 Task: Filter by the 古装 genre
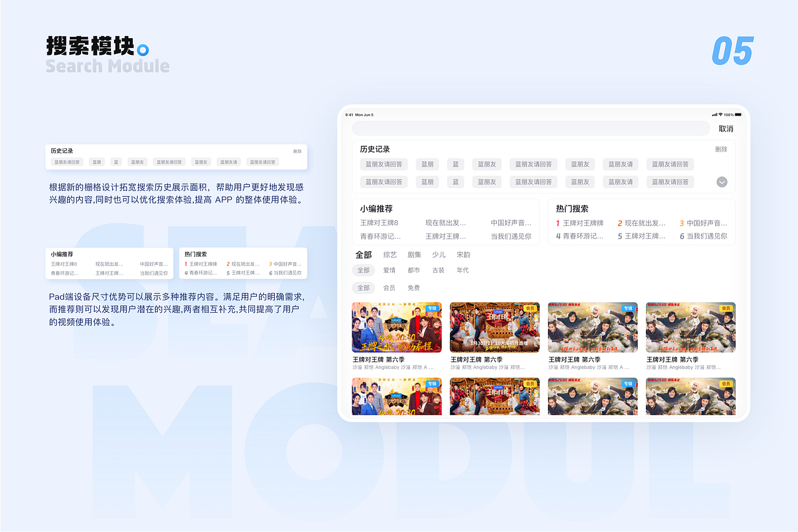438,270
